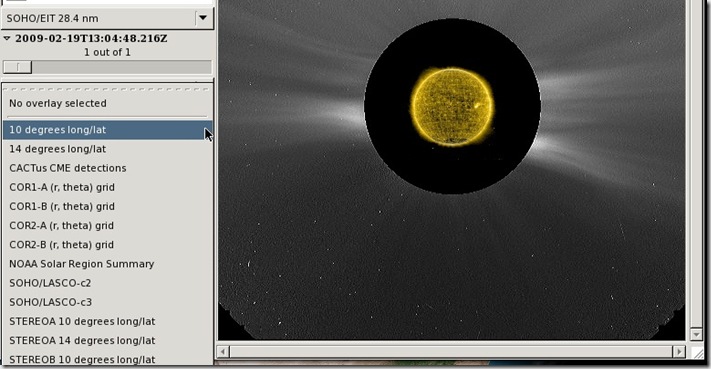
Task: Click the vertical scrollbar down arrow
Action: point(696,335)
